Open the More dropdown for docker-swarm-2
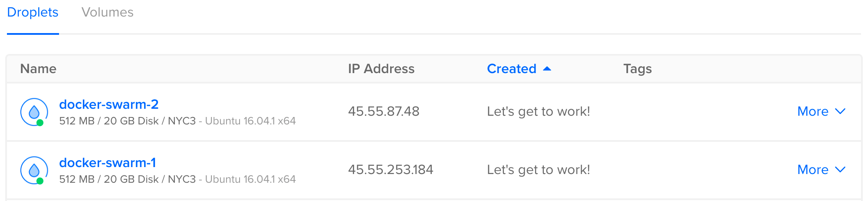This screenshot has width=868, height=201. 822,111
